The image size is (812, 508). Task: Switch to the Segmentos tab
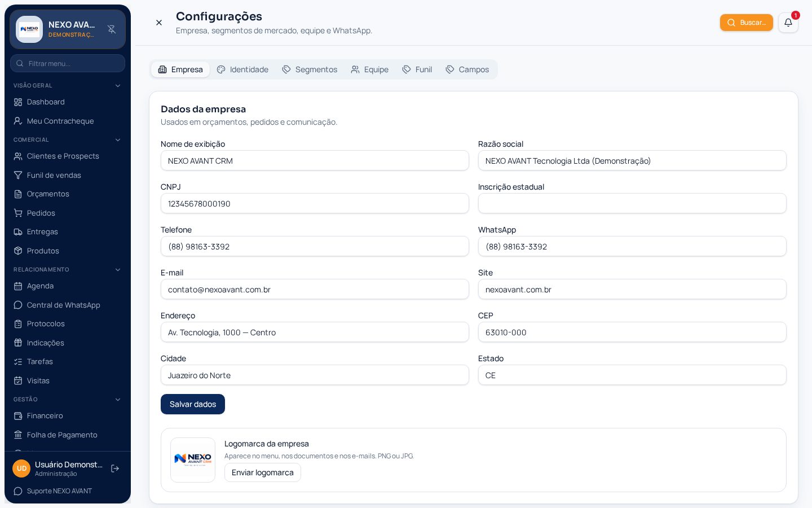click(310, 69)
